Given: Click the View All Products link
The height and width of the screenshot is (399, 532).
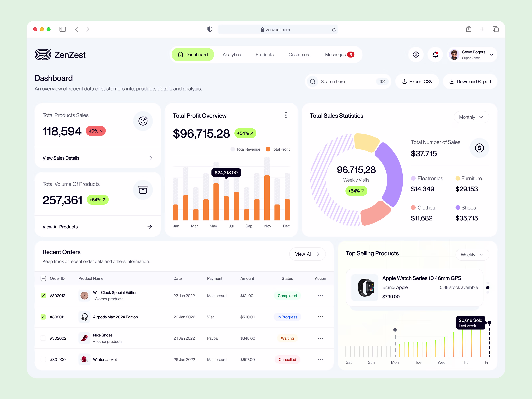Looking at the screenshot, I should pyautogui.click(x=60, y=227).
